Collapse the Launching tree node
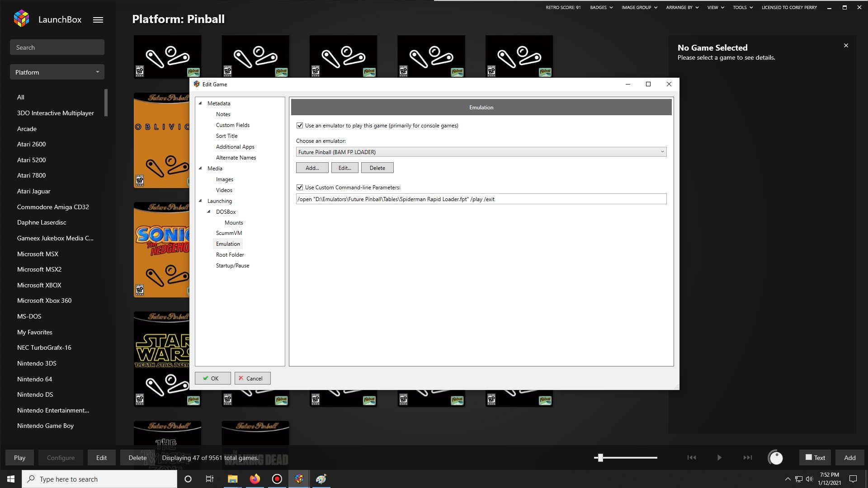 coord(200,201)
